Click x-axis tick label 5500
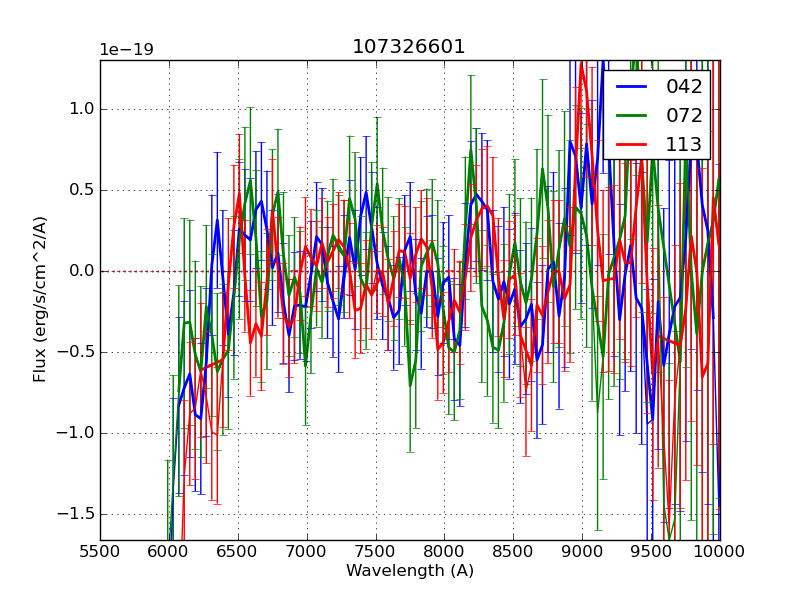Screen dimensions: 800x600 100,550
